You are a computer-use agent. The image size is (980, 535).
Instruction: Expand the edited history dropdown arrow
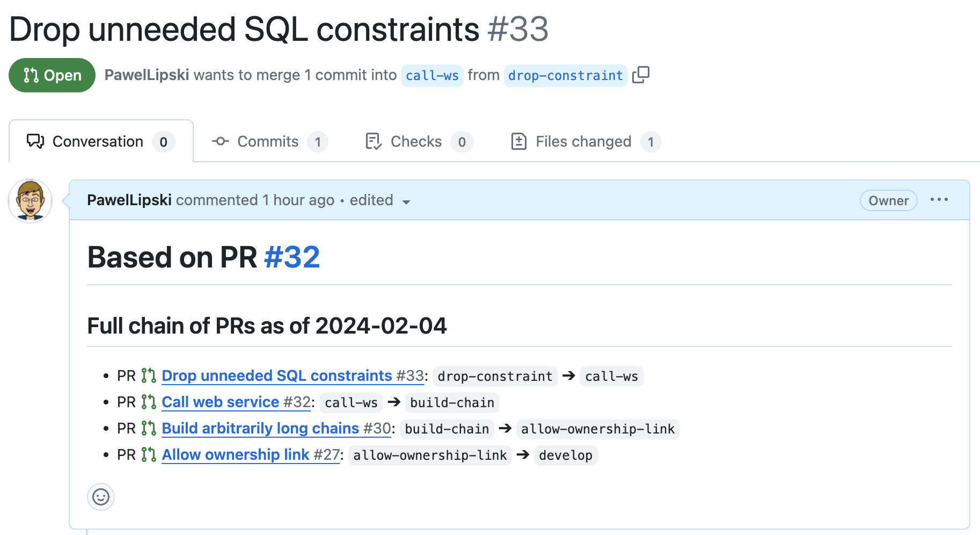point(406,202)
